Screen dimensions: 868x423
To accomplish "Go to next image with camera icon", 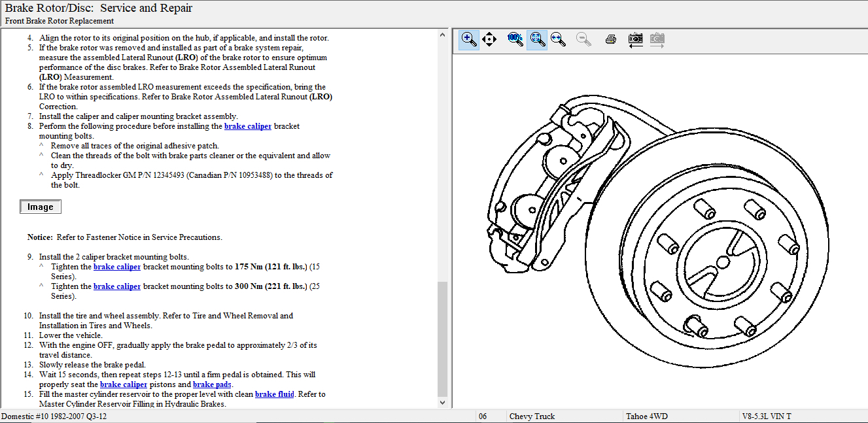I will coord(657,40).
